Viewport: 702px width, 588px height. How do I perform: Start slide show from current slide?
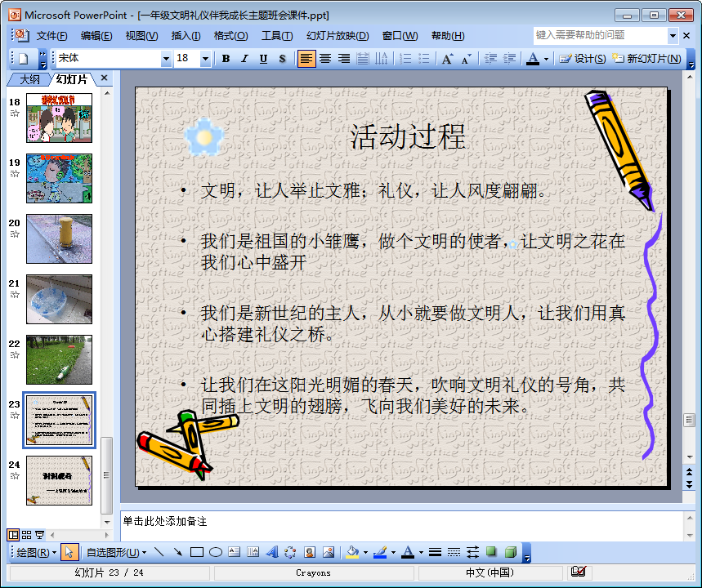[39, 535]
